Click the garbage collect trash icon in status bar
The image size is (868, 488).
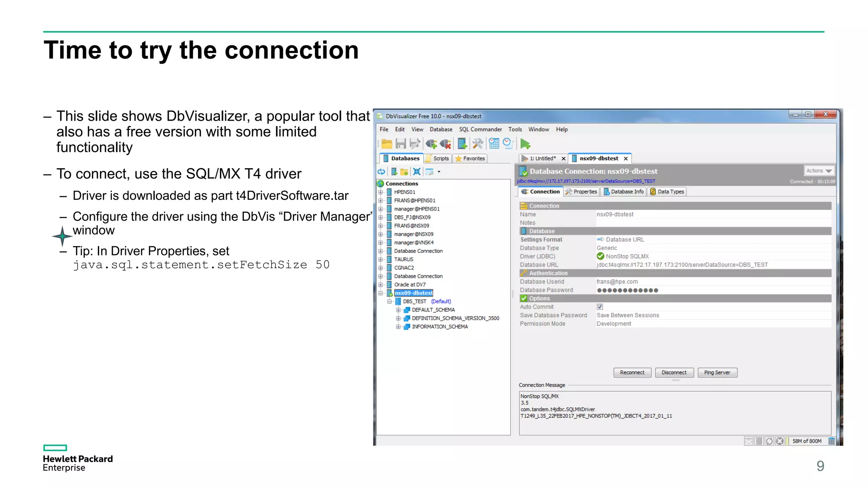(831, 441)
